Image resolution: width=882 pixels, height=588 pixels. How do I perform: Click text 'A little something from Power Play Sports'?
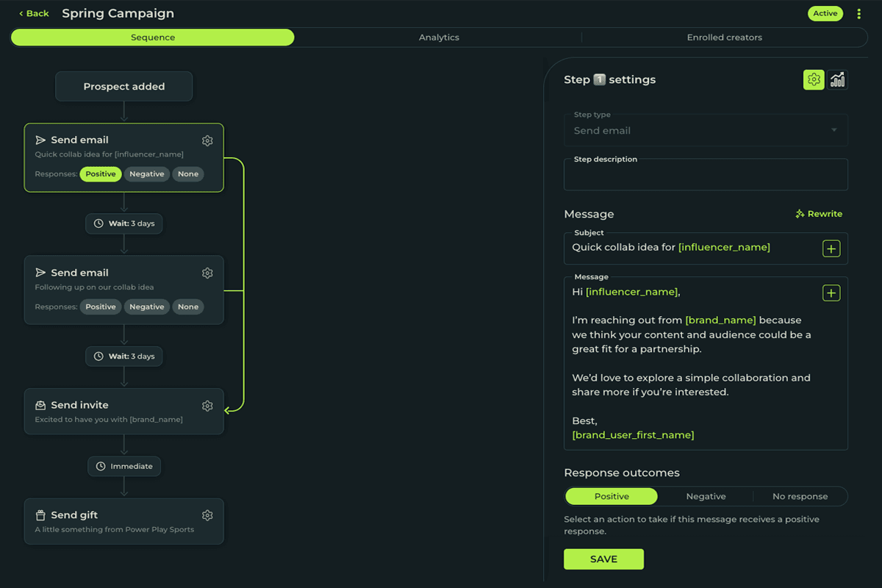[115, 529]
